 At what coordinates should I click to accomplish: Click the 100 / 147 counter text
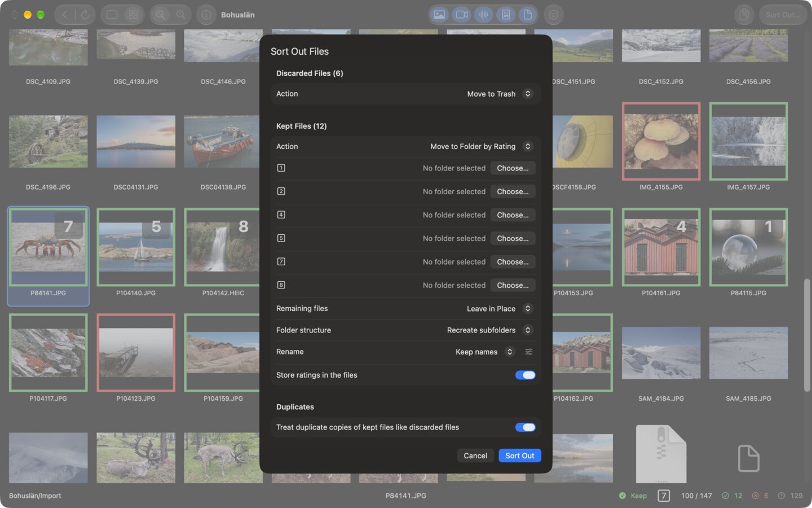696,496
